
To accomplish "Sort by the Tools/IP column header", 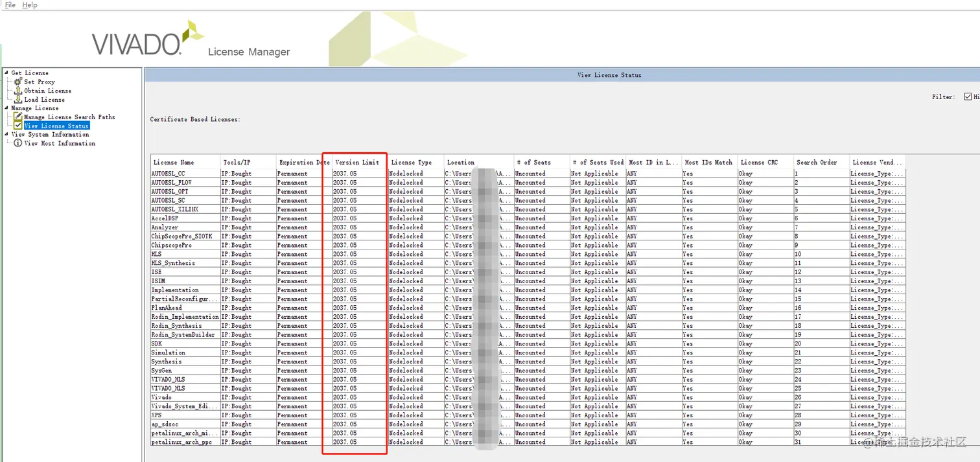I will point(248,162).
